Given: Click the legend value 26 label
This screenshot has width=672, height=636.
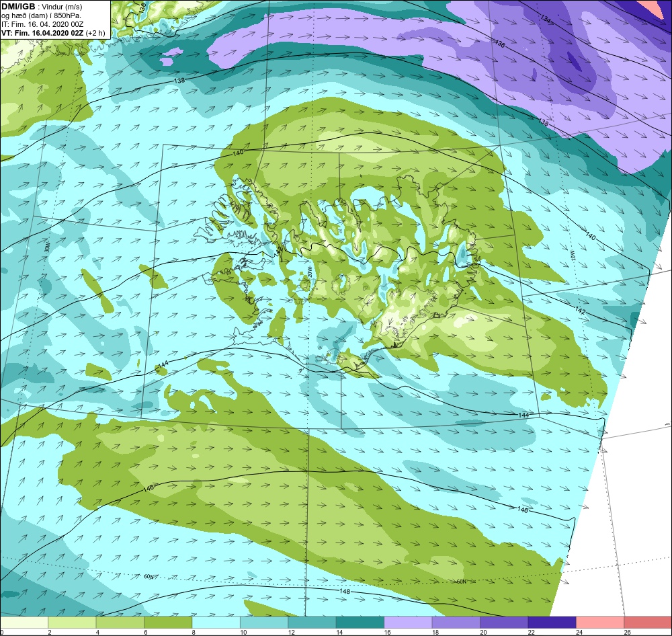Looking at the screenshot, I should [628, 632].
